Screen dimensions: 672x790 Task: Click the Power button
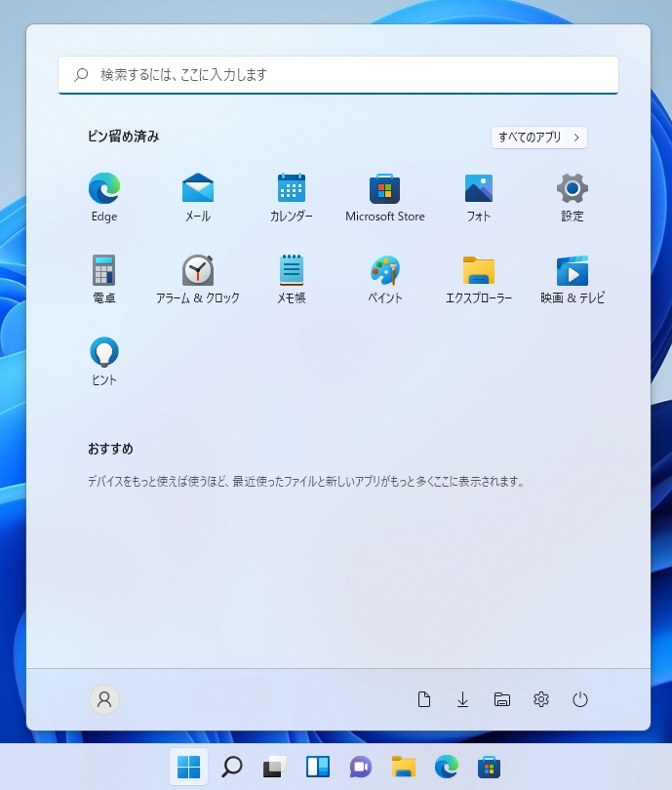580,699
